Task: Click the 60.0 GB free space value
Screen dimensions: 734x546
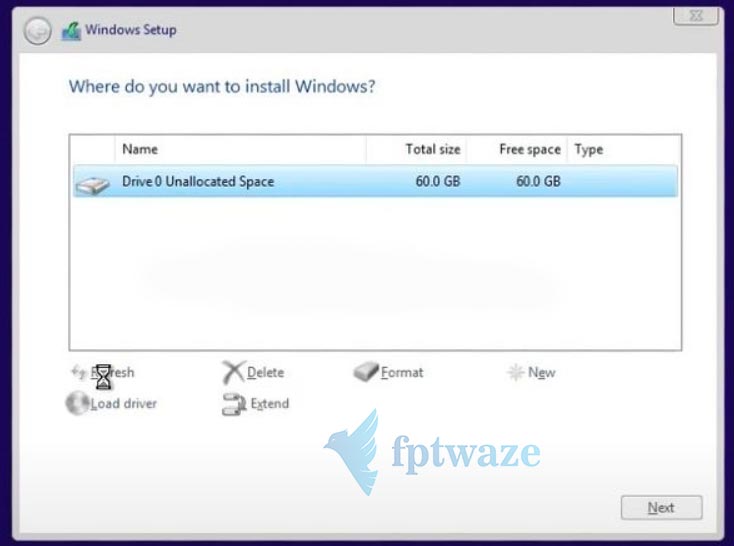Action: click(538, 181)
